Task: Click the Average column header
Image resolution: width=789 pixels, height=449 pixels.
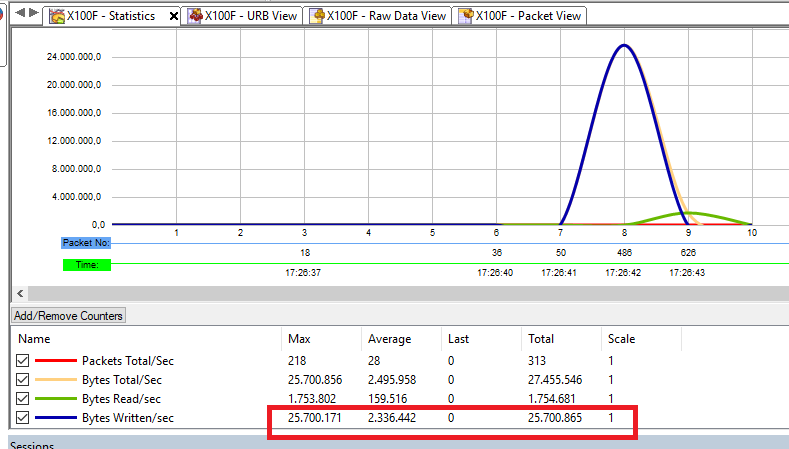Action: click(388, 339)
